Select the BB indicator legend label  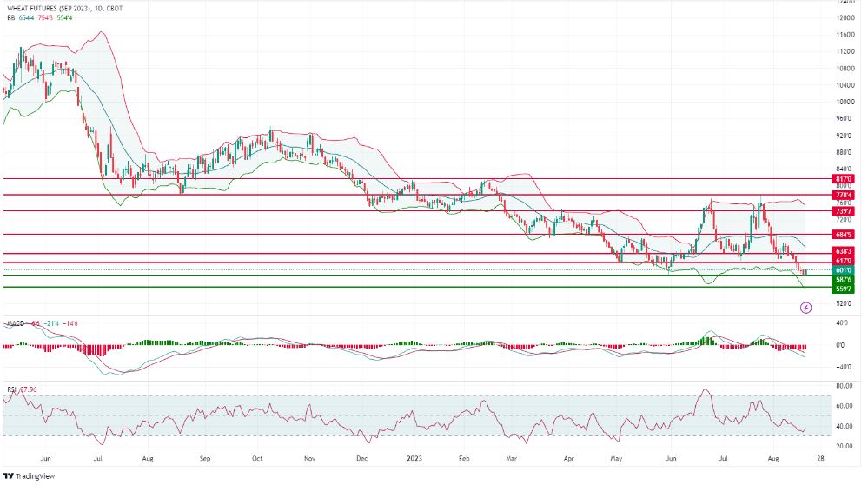point(11,17)
